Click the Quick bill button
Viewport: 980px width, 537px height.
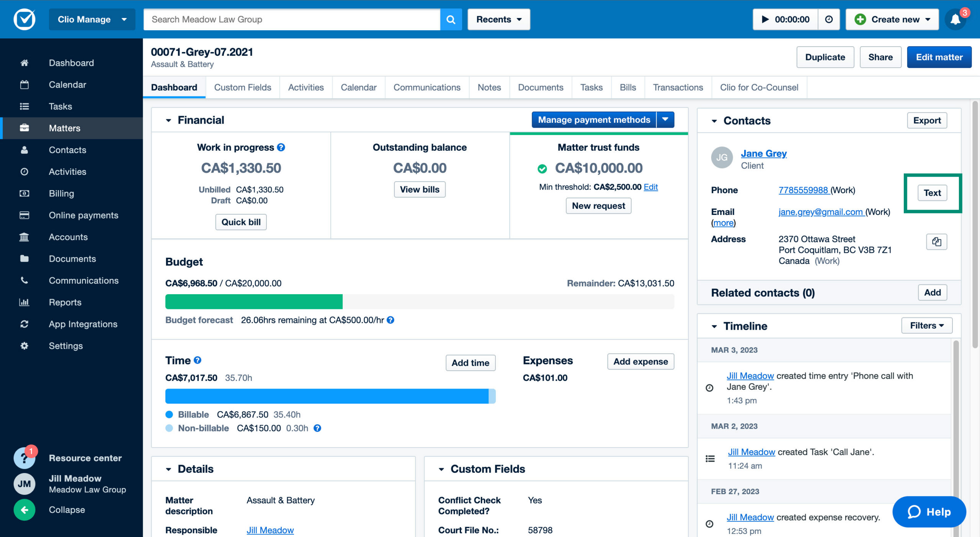pyautogui.click(x=241, y=222)
